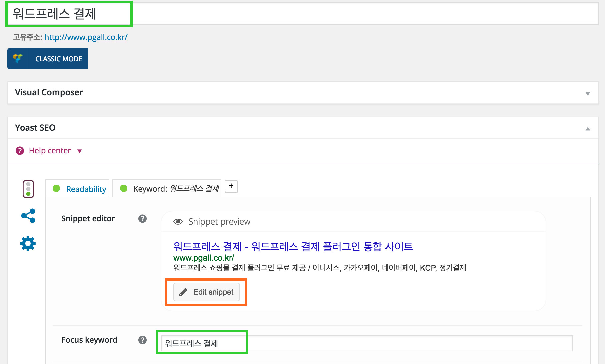Click the Snippet editor help icon

(x=143, y=219)
